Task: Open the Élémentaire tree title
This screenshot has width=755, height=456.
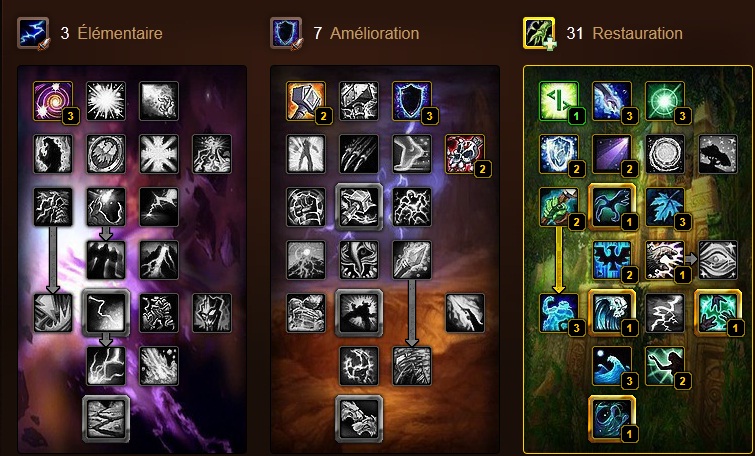Action: [120, 33]
